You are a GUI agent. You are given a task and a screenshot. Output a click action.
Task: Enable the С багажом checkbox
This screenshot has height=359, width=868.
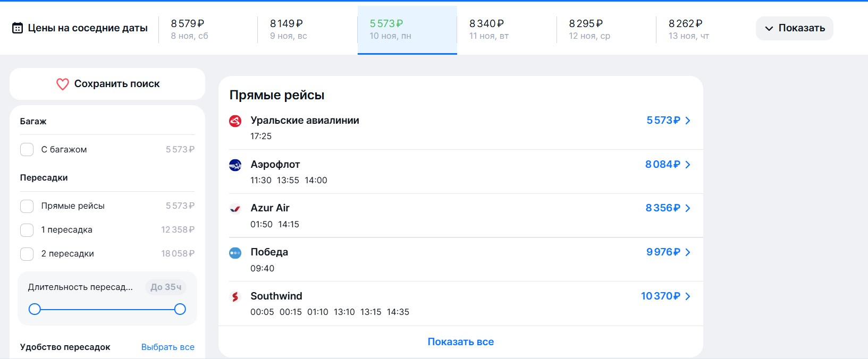pos(27,150)
